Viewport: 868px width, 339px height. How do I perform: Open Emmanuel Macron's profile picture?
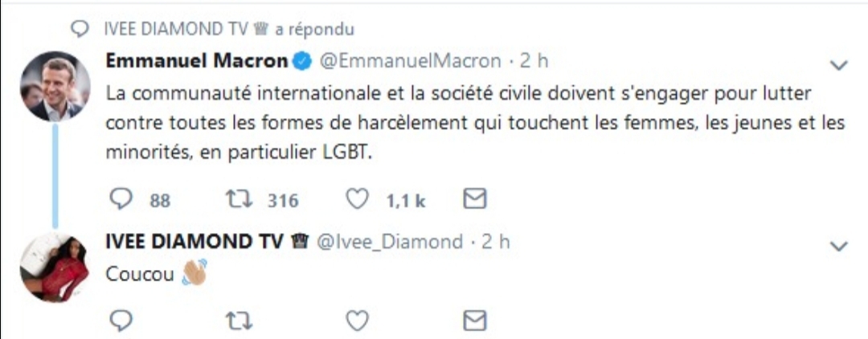tap(55, 86)
